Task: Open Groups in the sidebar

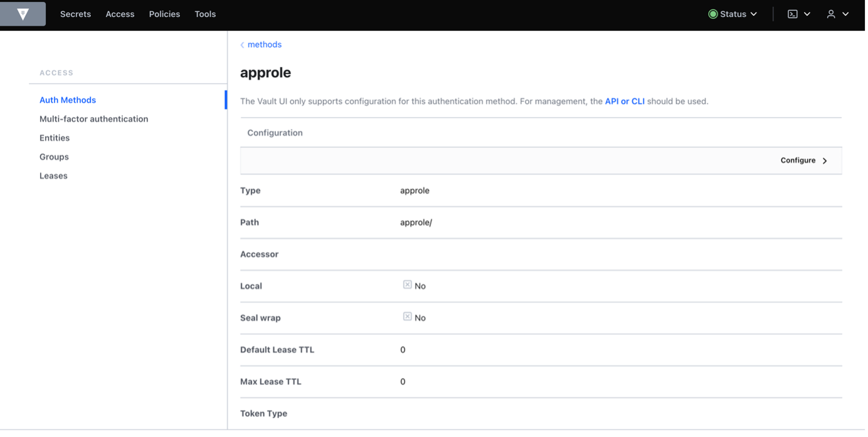Action: coord(55,157)
